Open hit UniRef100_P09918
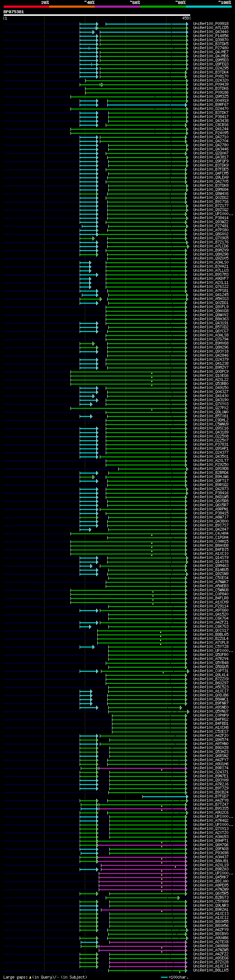The image size is (235, 980). click(211, 24)
